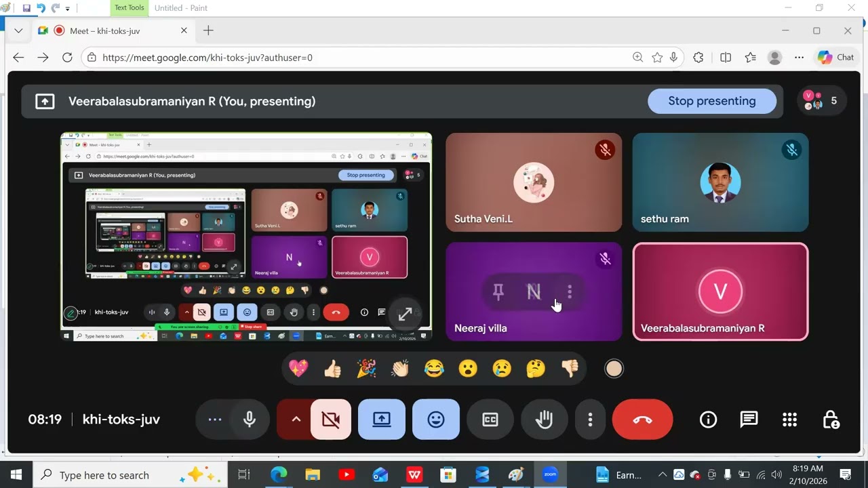Select Sutha Veni.L participant tile
This screenshot has height=488, width=868.
pos(534,182)
